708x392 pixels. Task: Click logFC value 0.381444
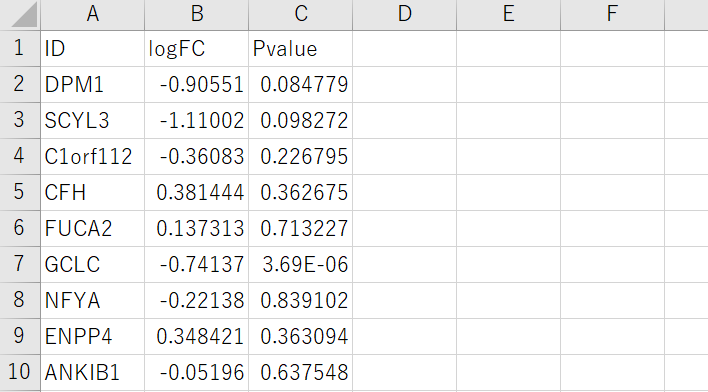coord(196,192)
